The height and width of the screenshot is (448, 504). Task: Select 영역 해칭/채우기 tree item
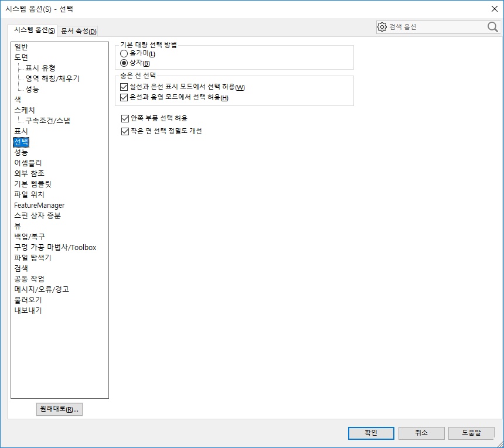point(52,78)
